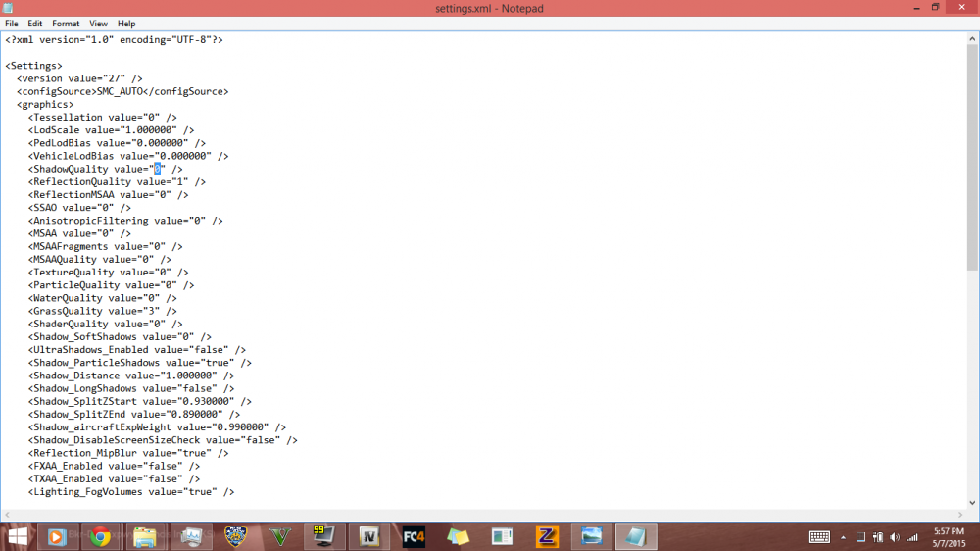980x551 pixels.
Task: Click the horizontal scrollbar left arrow
Action: click(x=7, y=515)
